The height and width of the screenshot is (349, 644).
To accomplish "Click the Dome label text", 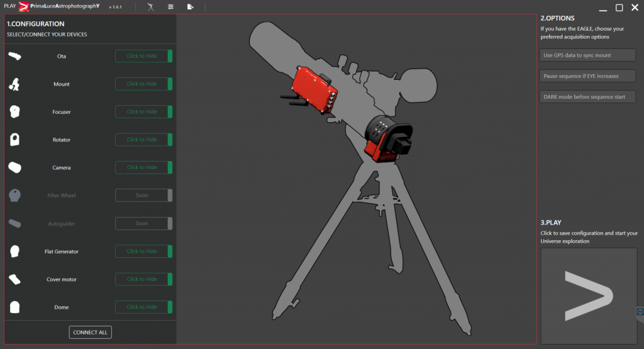I will click(62, 307).
